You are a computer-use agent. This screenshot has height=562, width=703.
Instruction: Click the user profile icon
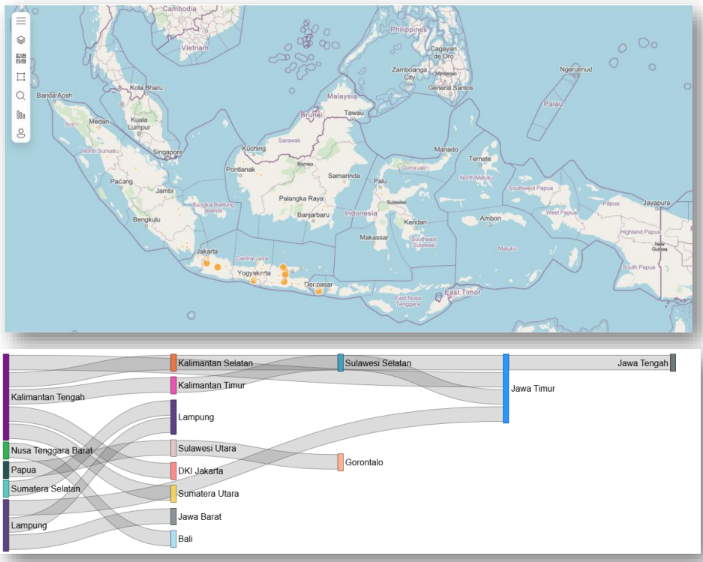point(20,133)
